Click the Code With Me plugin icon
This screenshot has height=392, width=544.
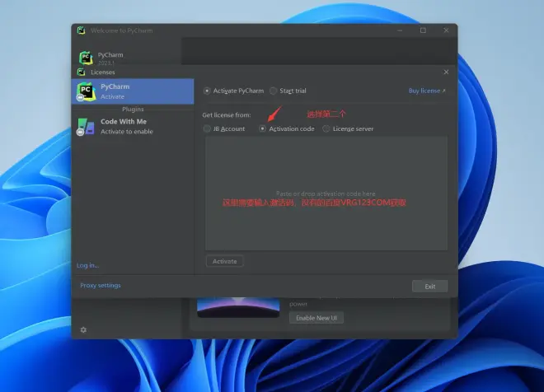coord(86,127)
